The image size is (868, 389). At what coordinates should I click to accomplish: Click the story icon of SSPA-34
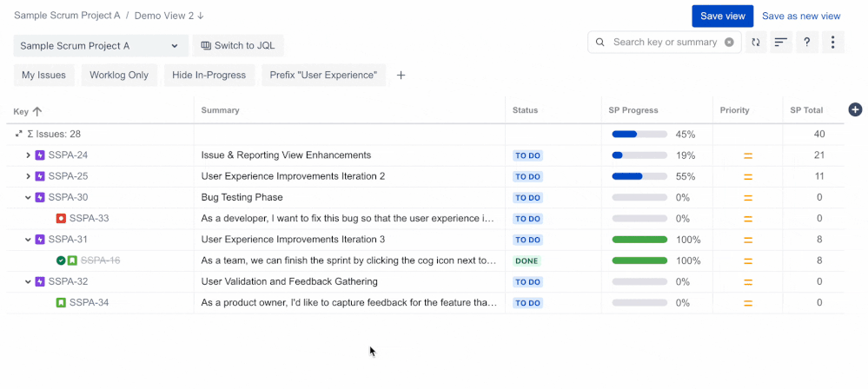[61, 303]
